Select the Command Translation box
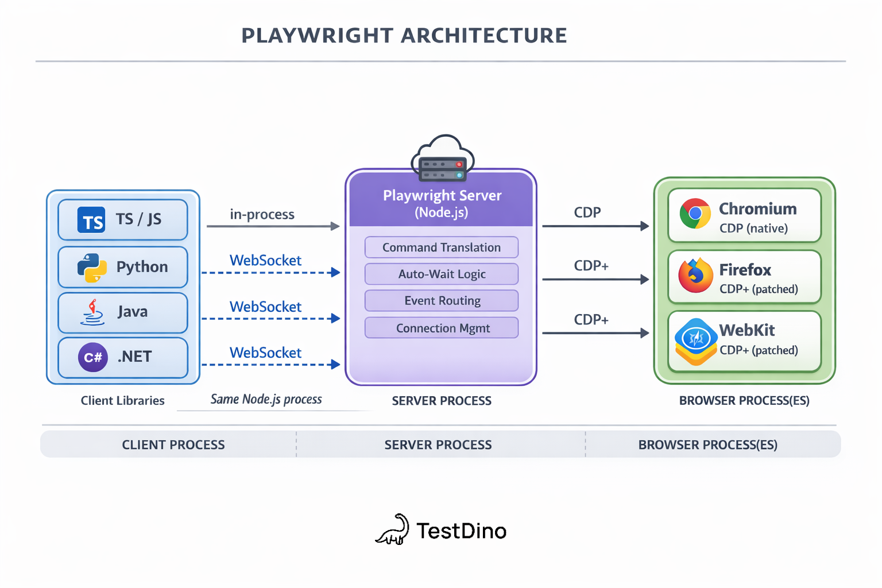 [x=442, y=247]
